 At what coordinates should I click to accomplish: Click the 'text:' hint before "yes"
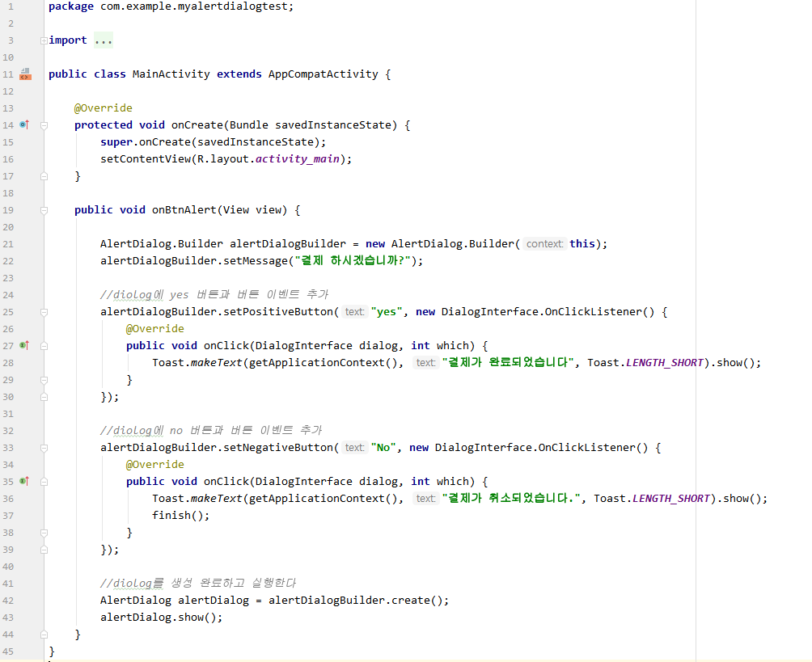(x=355, y=311)
